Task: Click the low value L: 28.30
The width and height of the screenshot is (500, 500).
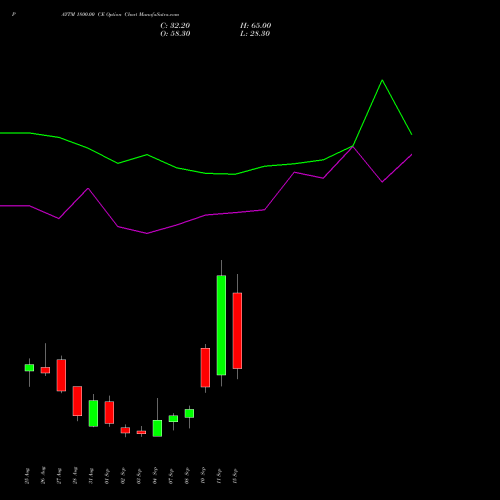Action: tap(255, 34)
